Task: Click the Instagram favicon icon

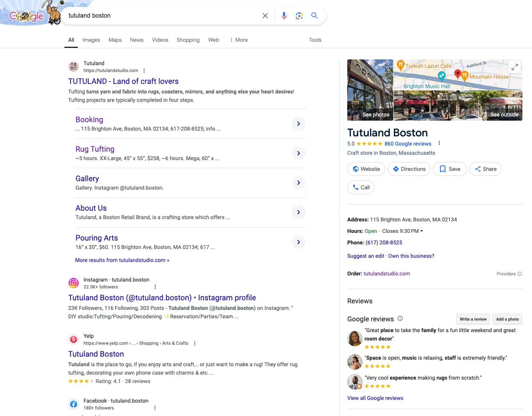Action: click(74, 283)
